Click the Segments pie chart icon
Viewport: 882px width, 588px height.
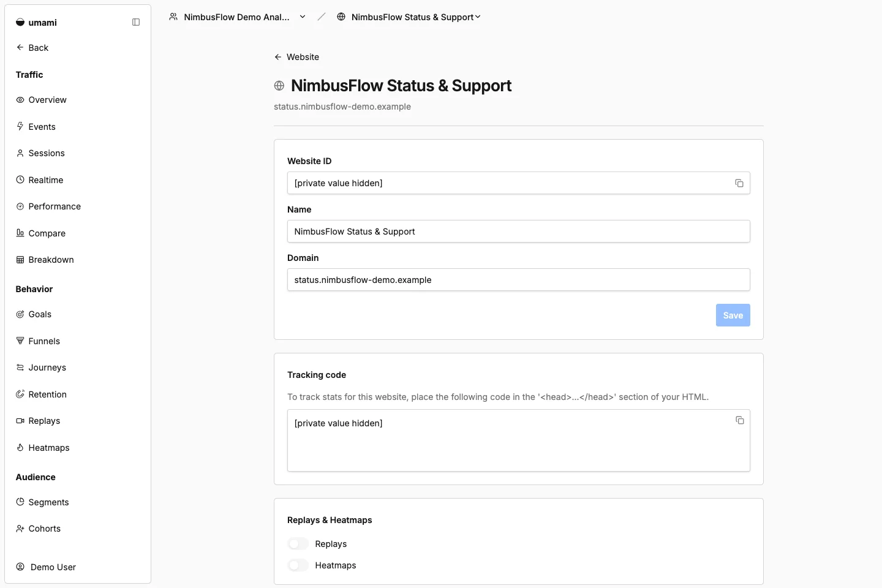pyautogui.click(x=20, y=502)
